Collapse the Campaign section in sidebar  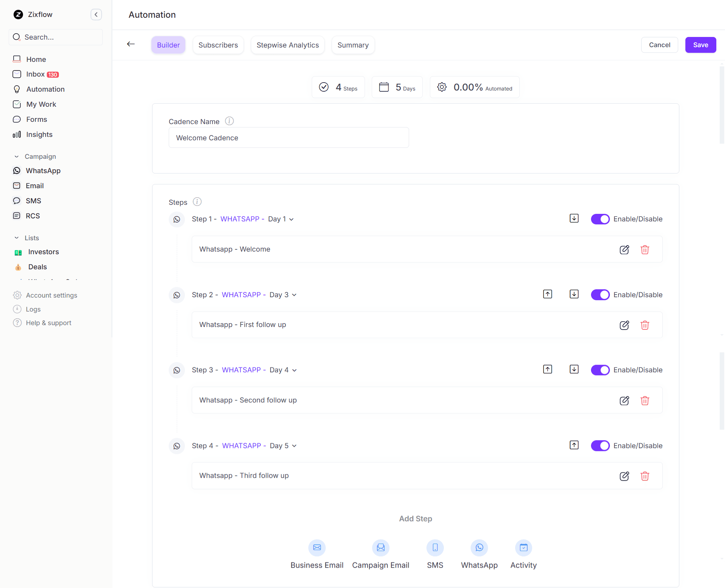tap(16, 156)
